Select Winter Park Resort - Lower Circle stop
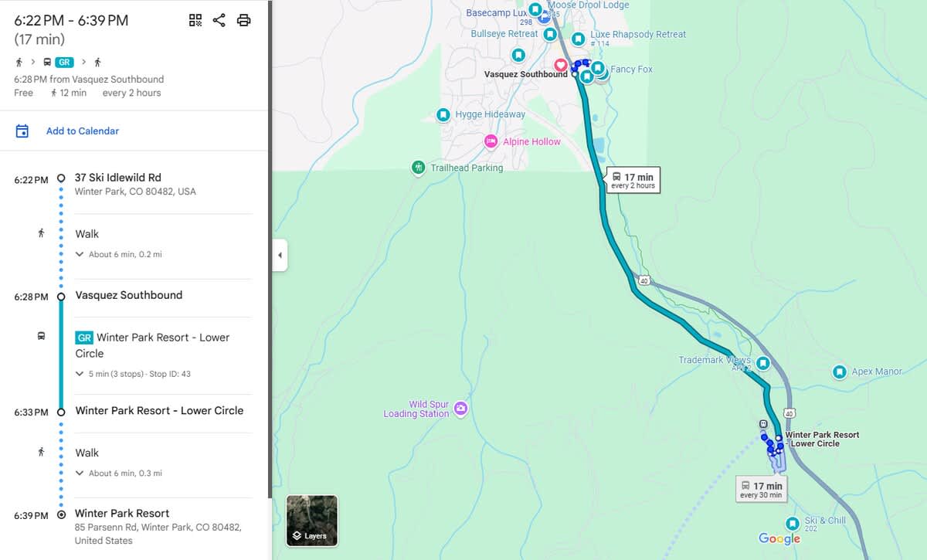927x560 pixels. (159, 411)
